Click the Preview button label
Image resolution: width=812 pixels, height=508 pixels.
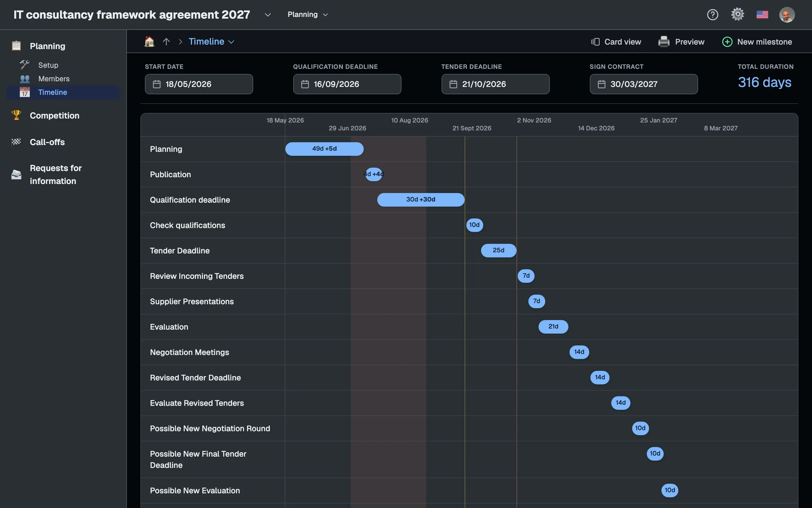(690, 42)
